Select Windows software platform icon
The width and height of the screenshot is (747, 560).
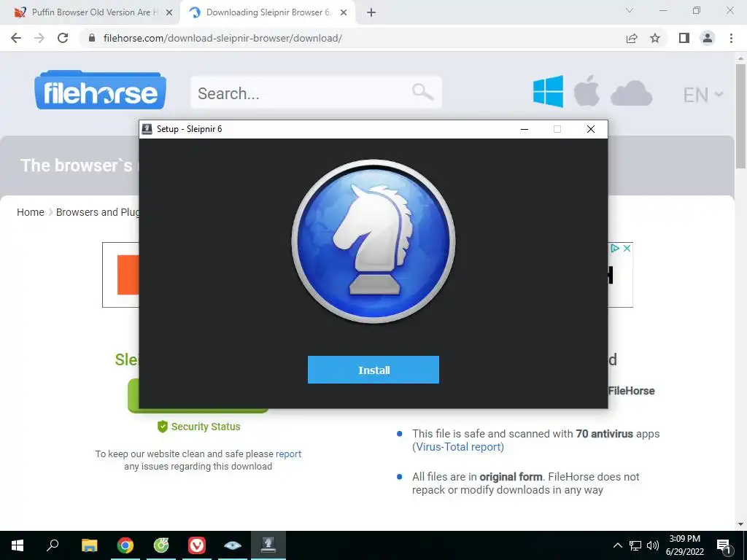click(x=548, y=91)
